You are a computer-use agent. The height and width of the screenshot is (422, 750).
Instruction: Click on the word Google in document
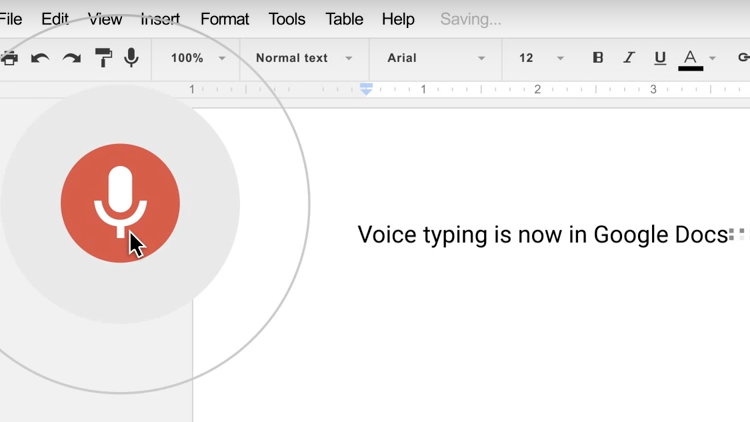pos(631,235)
